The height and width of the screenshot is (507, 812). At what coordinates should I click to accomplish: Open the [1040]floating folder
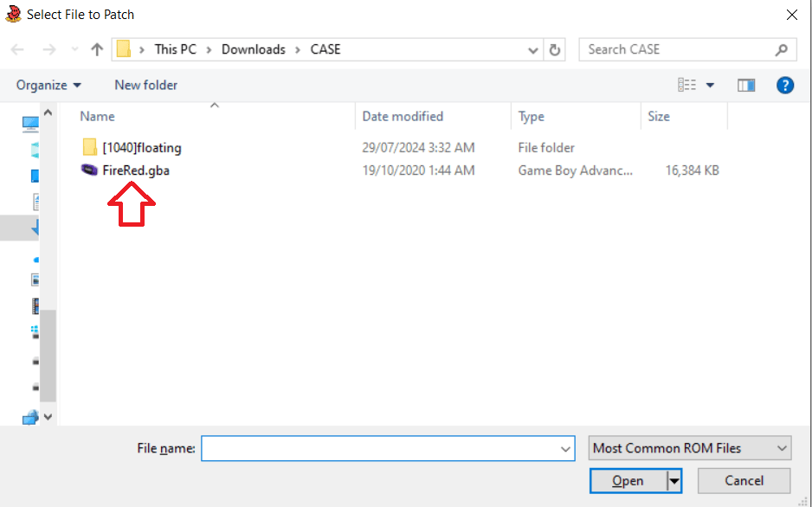pyautogui.click(x=143, y=147)
